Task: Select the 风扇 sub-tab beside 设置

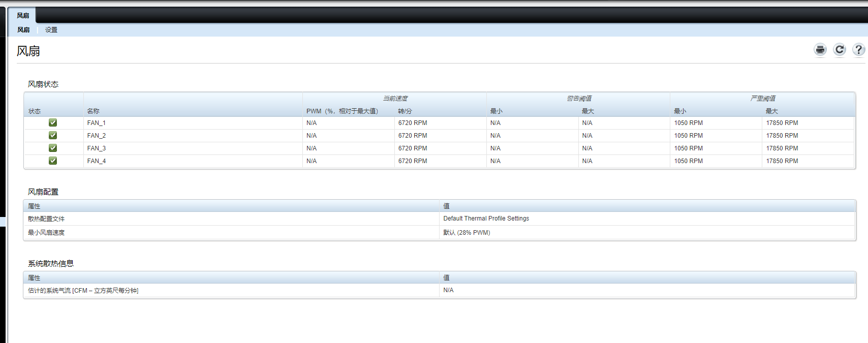Action: tap(23, 30)
